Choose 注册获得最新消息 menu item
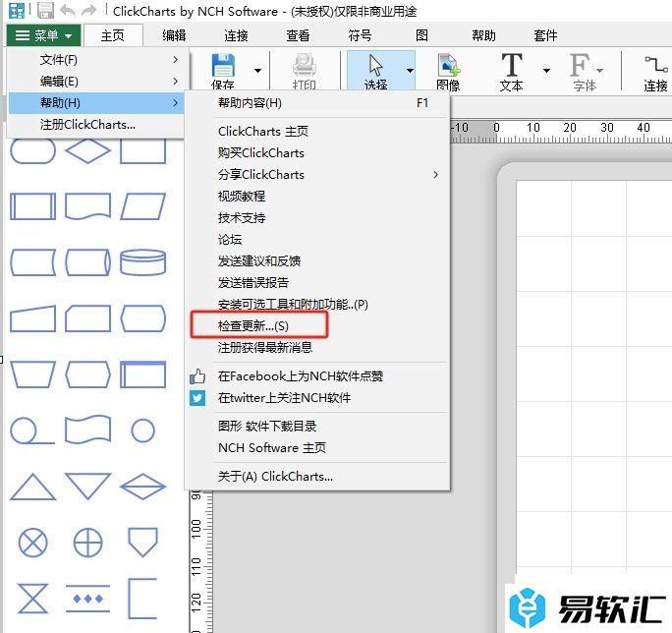This screenshot has width=672, height=633. [x=317, y=347]
